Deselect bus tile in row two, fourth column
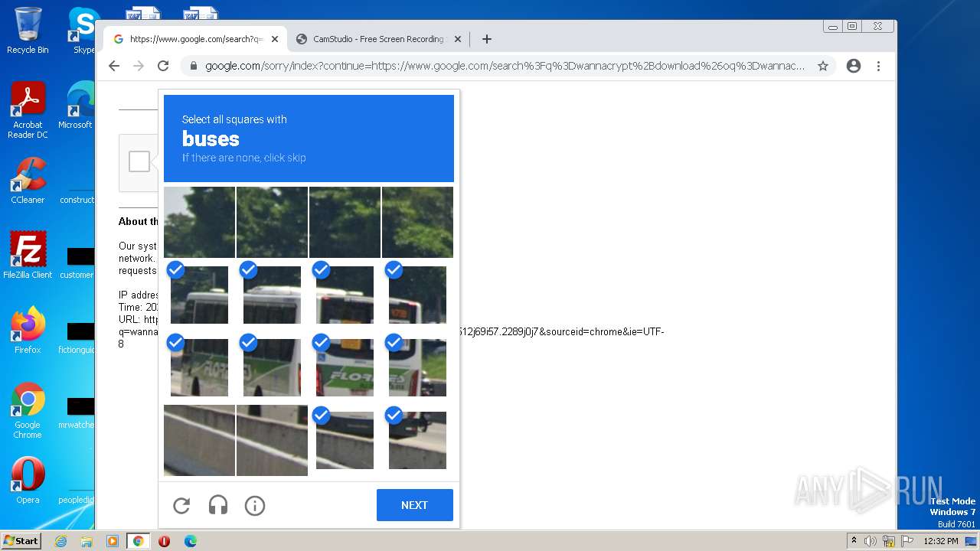This screenshot has width=980, height=551. [x=417, y=295]
